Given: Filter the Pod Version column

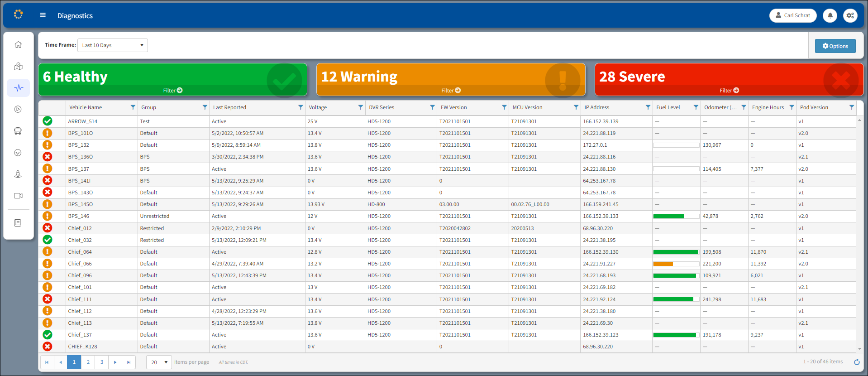Looking at the screenshot, I should click(852, 107).
